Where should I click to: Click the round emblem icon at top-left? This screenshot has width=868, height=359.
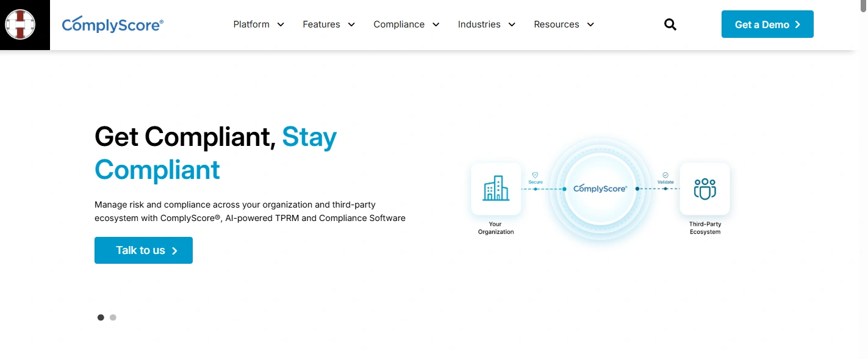(20, 25)
